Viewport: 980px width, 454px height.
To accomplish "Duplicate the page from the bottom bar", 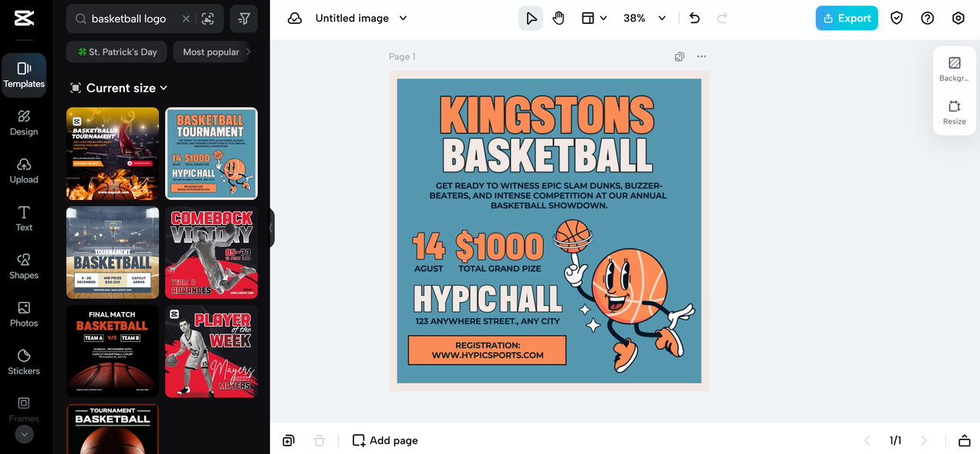I will pyautogui.click(x=289, y=440).
